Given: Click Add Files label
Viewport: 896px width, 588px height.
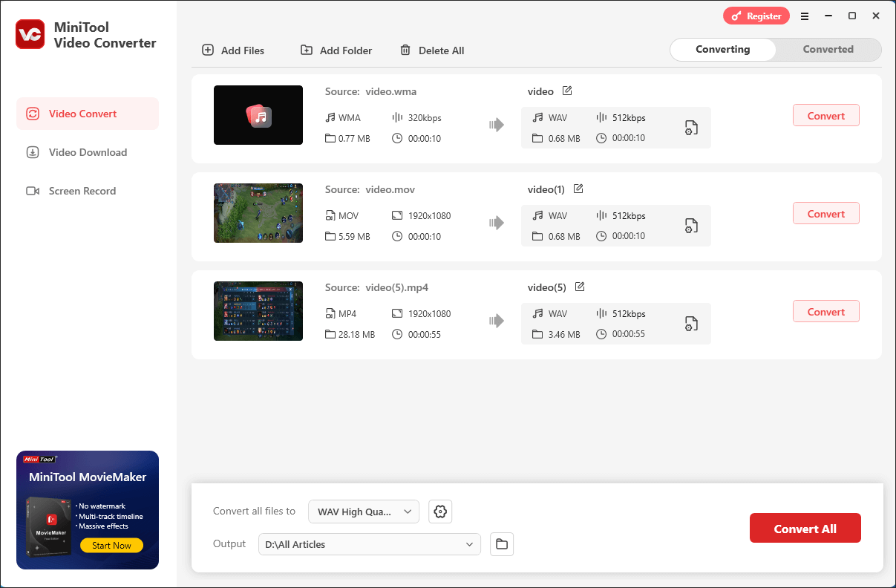Looking at the screenshot, I should point(243,50).
